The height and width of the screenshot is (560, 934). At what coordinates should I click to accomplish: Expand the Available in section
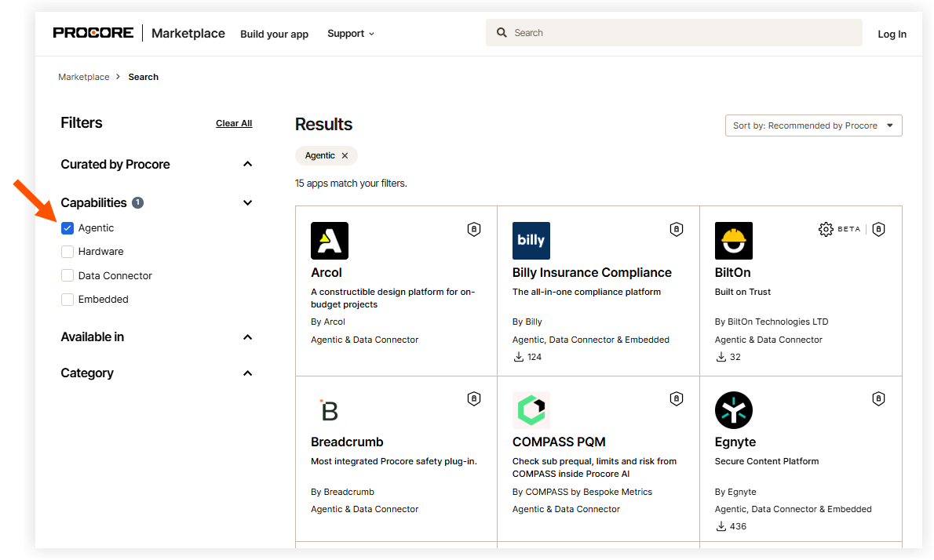(248, 337)
